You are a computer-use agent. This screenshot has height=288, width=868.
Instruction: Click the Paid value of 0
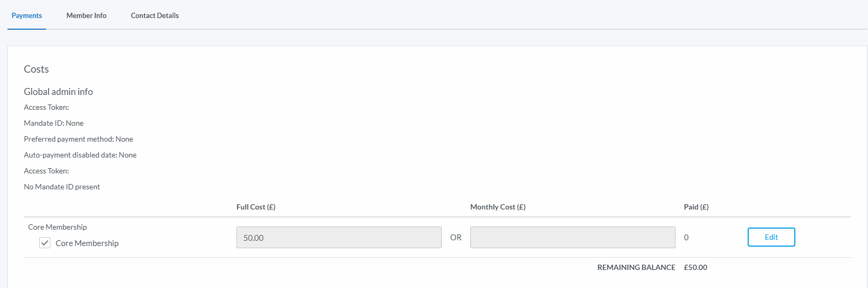click(686, 238)
